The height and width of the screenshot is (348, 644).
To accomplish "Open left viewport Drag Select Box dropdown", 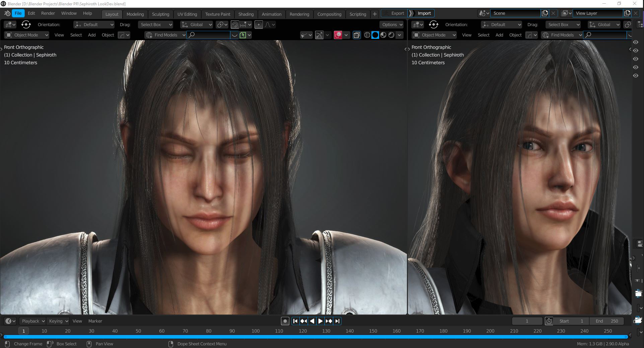I will coord(155,25).
